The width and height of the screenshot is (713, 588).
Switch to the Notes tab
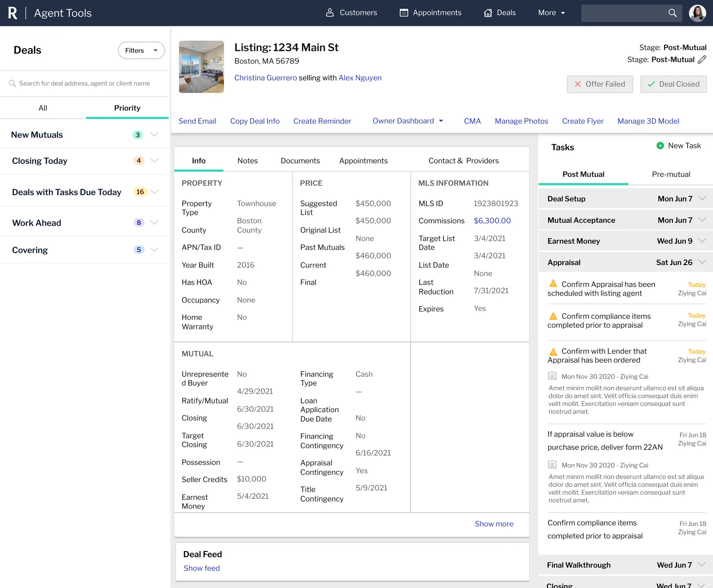point(247,161)
